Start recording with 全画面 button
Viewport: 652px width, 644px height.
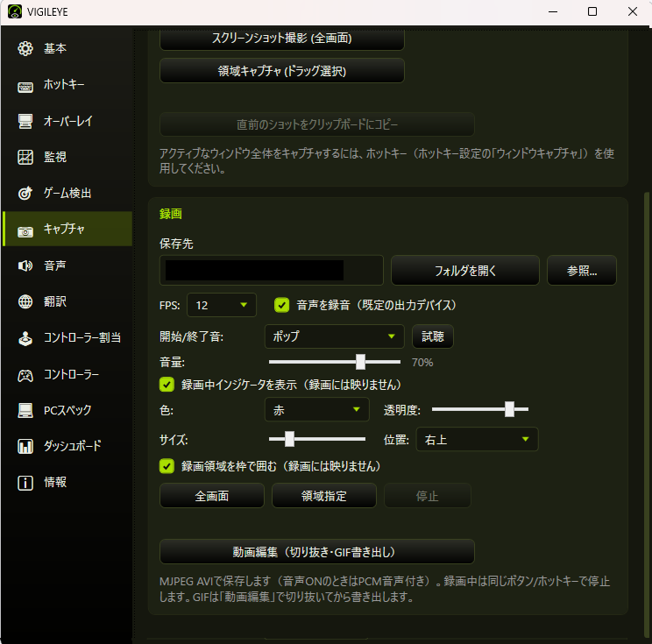tap(212, 496)
